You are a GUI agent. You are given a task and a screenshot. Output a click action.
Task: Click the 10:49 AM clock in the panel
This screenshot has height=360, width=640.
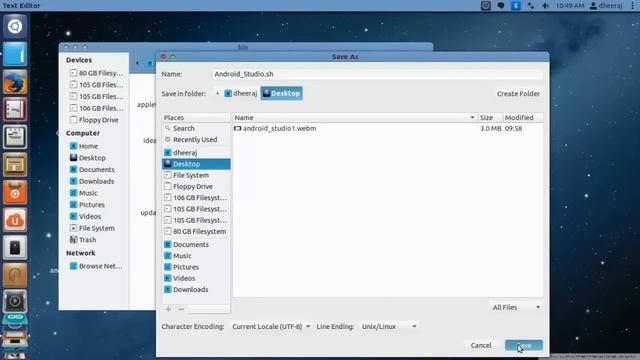570,6
